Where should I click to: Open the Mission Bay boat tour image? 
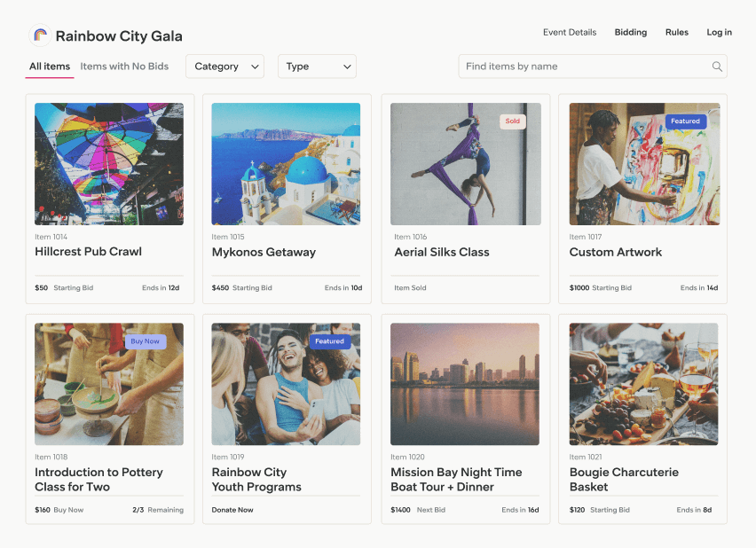[x=465, y=384]
